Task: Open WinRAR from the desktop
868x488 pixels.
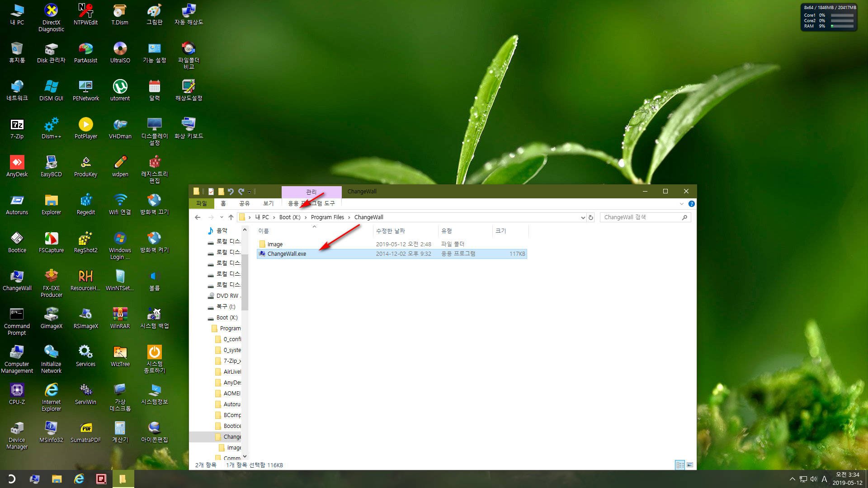Action: (120, 318)
